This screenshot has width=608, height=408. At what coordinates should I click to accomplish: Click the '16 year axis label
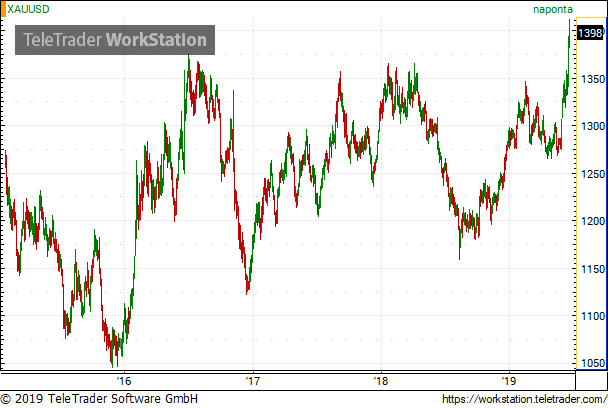point(124,381)
